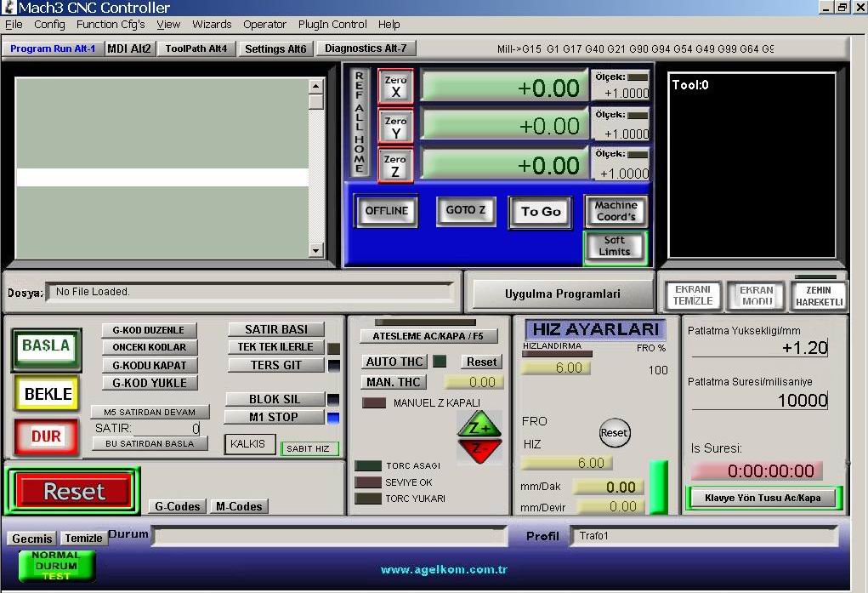Click ZEMIN HAREKETLI button

coord(819,295)
